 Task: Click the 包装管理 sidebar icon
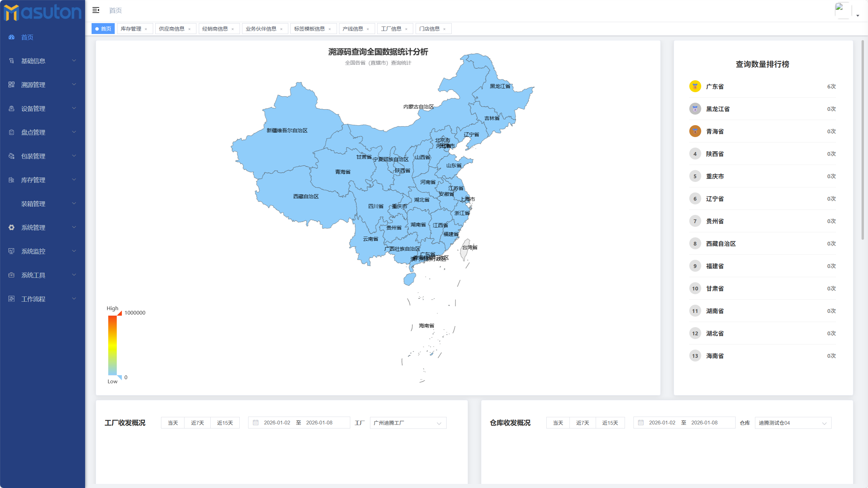[12, 156]
